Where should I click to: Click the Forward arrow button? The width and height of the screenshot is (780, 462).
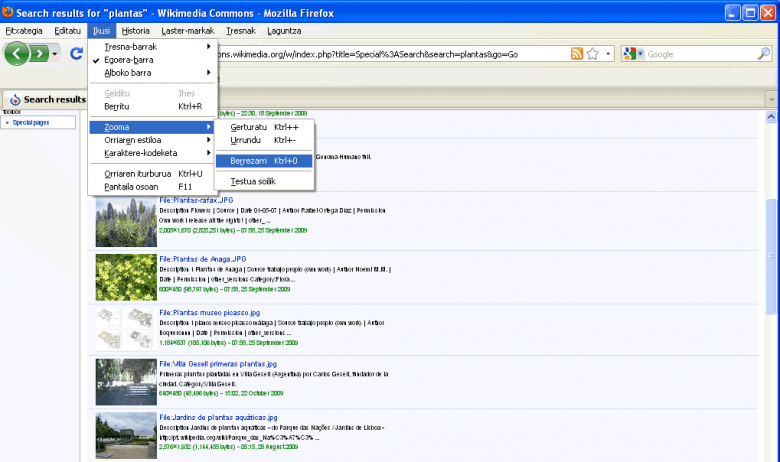pyautogui.click(x=39, y=53)
